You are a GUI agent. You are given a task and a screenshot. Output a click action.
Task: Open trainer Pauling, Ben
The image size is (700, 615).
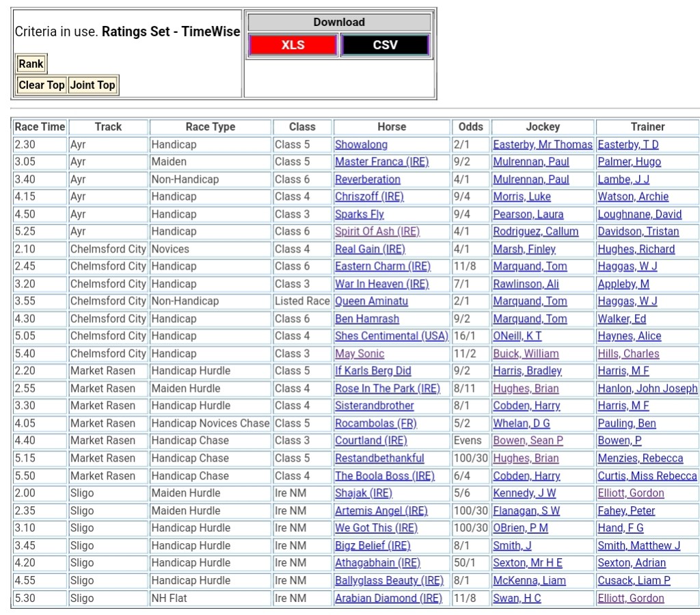pyautogui.click(x=626, y=423)
